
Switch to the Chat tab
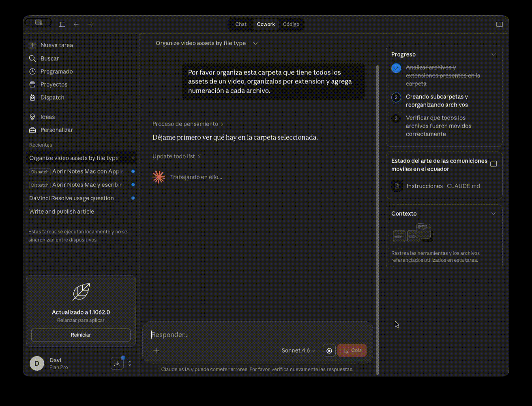(241, 24)
